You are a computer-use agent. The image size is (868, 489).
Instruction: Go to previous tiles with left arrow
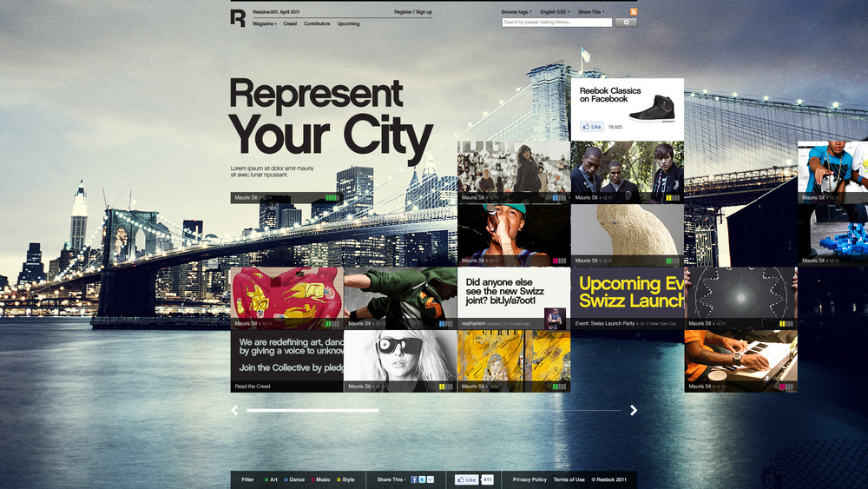click(234, 410)
